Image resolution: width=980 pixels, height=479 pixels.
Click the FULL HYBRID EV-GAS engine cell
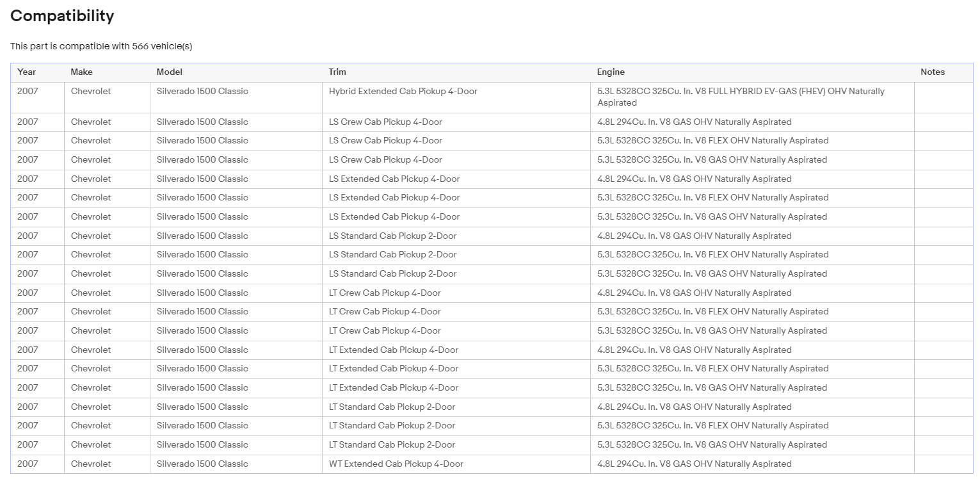click(752, 97)
